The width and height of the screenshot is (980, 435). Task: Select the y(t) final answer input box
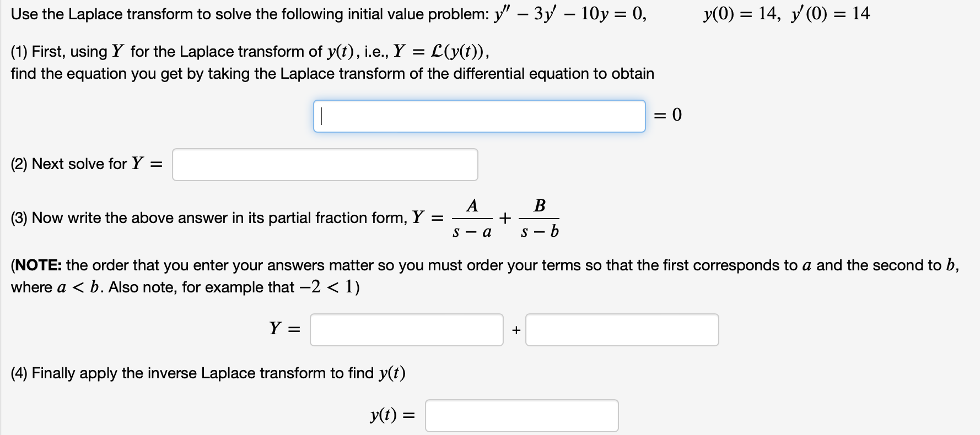pos(521,416)
